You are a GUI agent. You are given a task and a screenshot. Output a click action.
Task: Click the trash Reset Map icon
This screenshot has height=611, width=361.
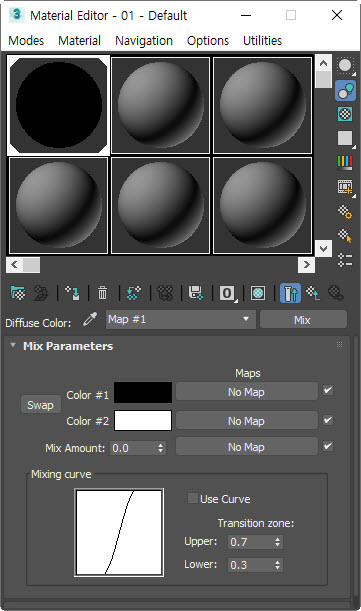coord(103,293)
